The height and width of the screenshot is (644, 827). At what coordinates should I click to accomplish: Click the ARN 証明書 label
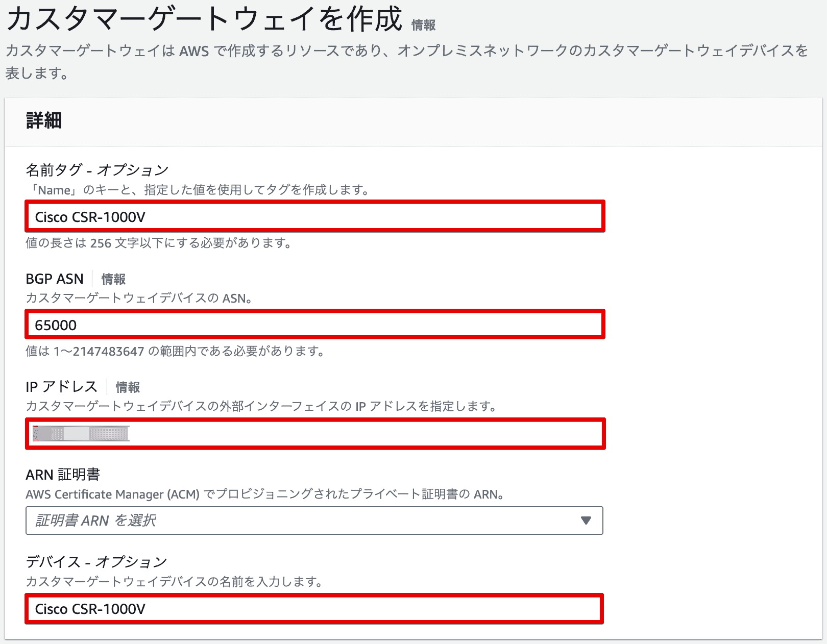click(x=63, y=475)
